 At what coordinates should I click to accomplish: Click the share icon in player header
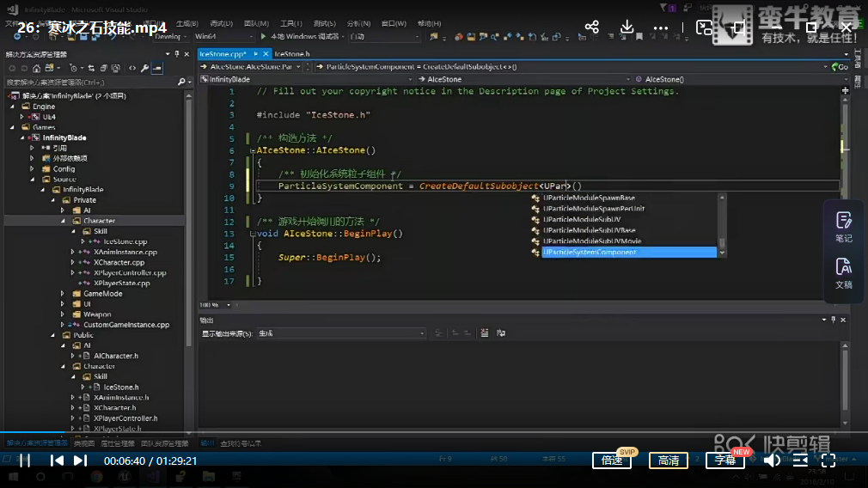pyautogui.click(x=591, y=27)
